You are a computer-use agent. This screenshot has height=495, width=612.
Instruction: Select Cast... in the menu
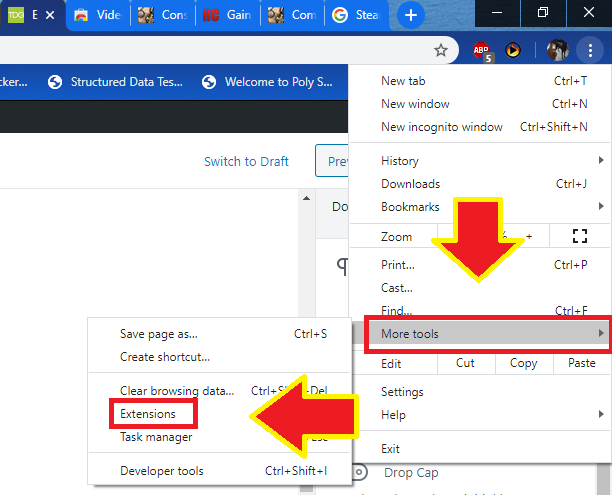[480, 288]
